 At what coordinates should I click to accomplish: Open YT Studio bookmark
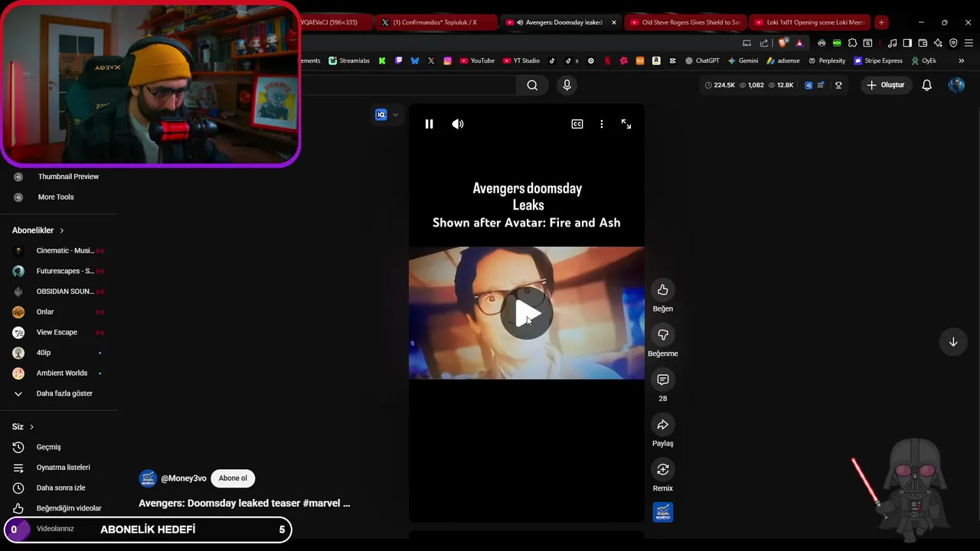pyautogui.click(x=521, y=60)
